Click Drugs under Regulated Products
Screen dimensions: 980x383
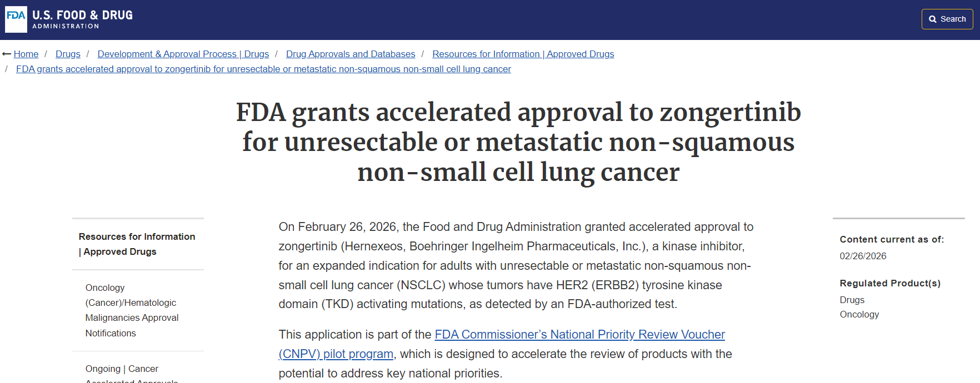[852, 300]
